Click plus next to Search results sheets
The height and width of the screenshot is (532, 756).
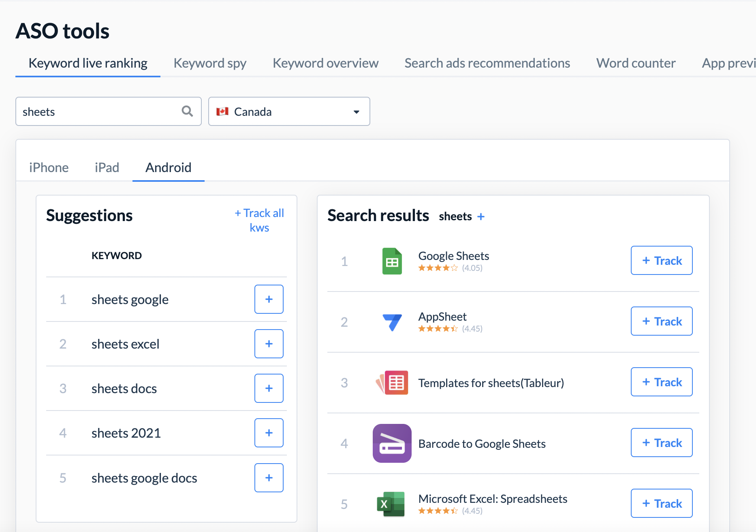click(481, 217)
